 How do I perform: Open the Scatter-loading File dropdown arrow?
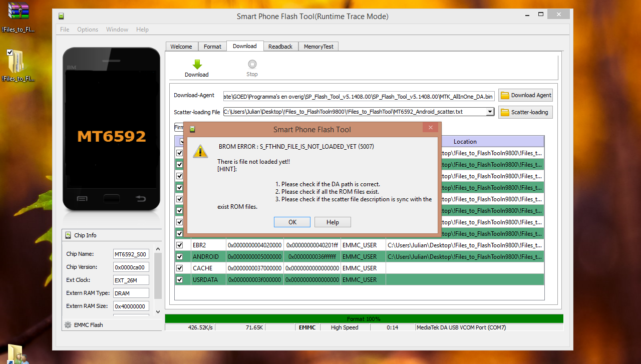click(x=490, y=112)
